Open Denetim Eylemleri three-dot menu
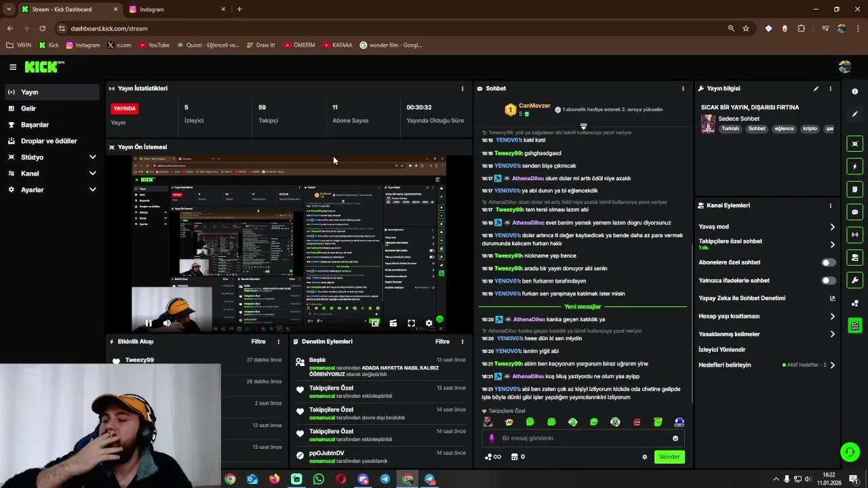 [462, 342]
